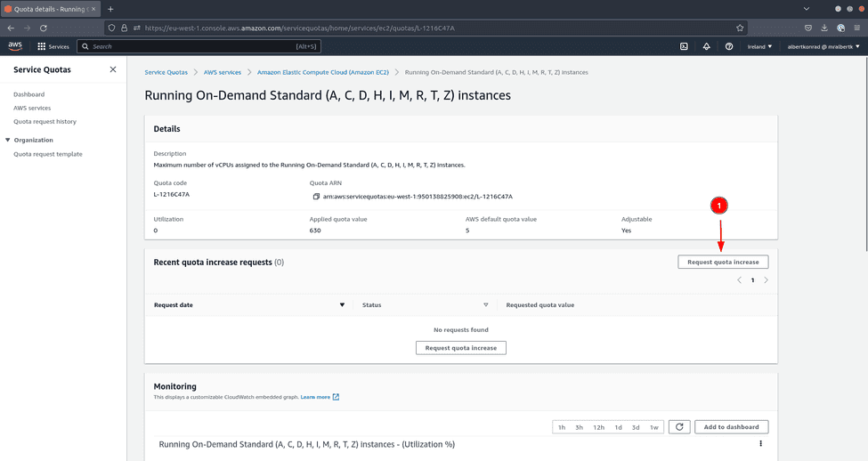Open Quota request history in sidebar
The image size is (868, 461).
point(45,121)
